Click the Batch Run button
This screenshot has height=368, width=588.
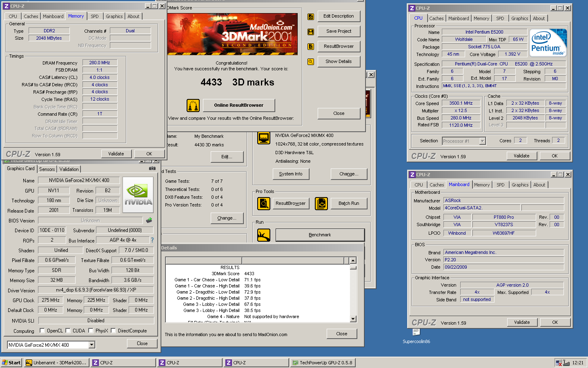pos(349,204)
